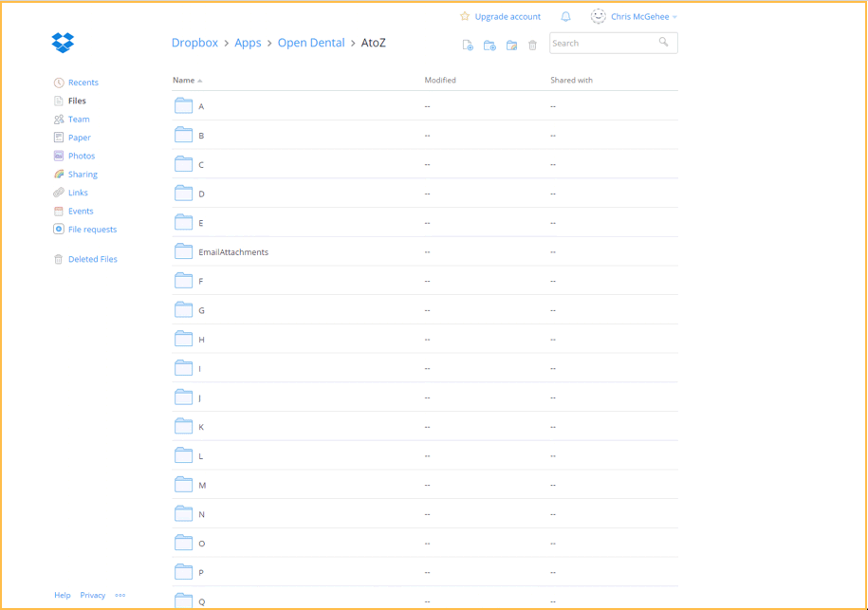Click the upload file icon
868x610 pixels.
[468, 45]
